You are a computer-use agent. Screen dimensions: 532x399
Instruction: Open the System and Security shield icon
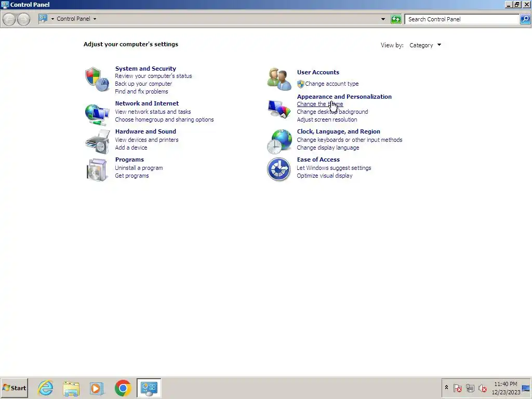click(x=97, y=79)
